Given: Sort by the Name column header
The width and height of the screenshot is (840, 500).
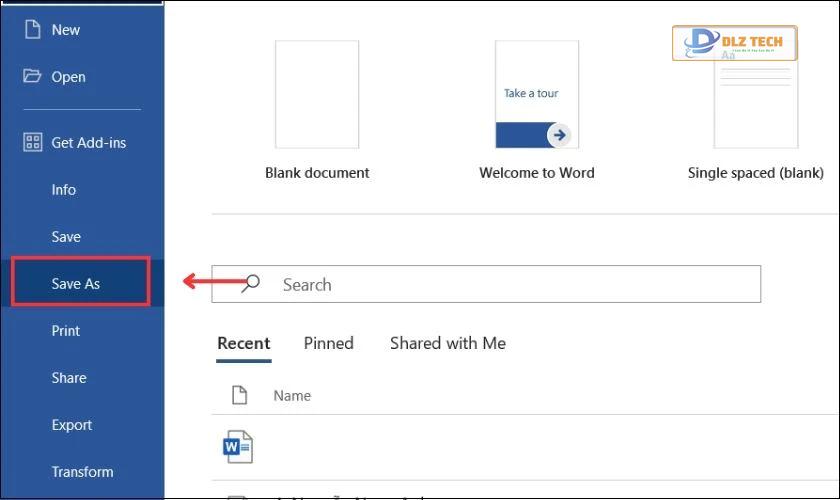Looking at the screenshot, I should (x=292, y=395).
